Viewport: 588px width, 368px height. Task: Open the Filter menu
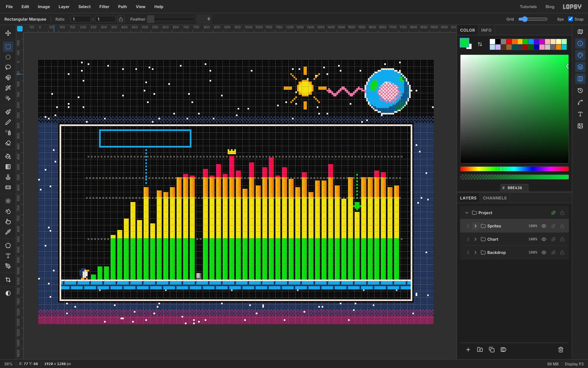[x=104, y=7]
